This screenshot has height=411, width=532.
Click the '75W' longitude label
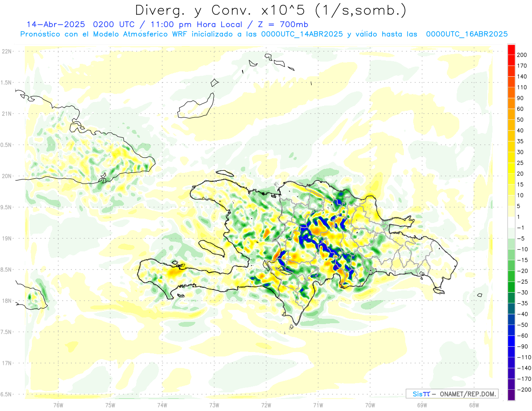[110, 405]
